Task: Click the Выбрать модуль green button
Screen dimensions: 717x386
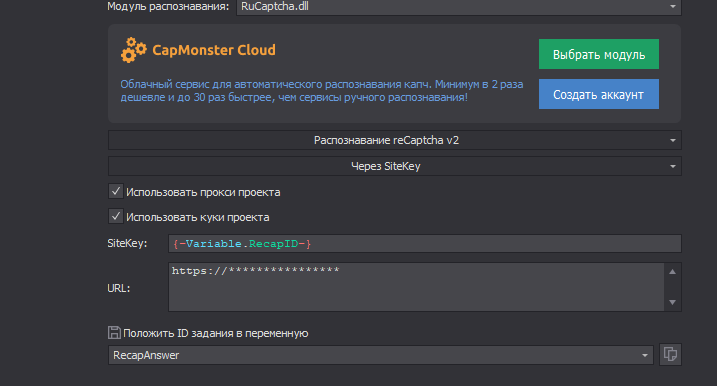Action: pyautogui.click(x=599, y=54)
